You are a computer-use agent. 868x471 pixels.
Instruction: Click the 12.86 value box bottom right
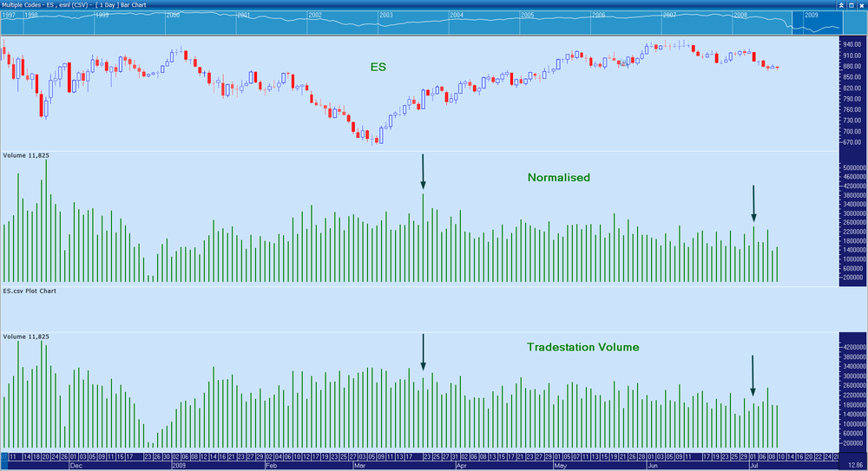pos(854,466)
